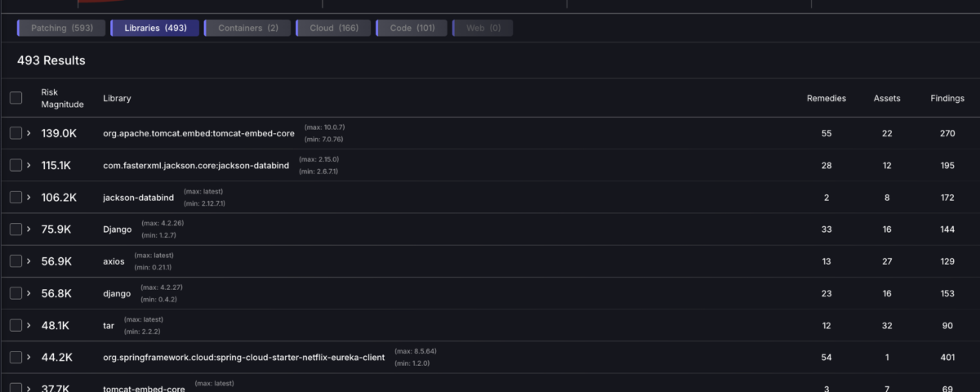Click findings count 153
The height and width of the screenshot is (392, 980).
(947, 293)
